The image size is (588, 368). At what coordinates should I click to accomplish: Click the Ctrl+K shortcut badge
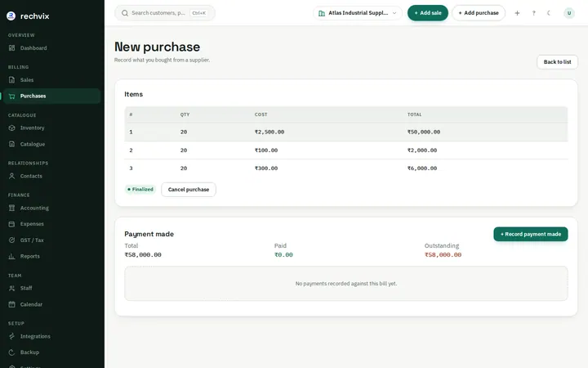coord(198,13)
